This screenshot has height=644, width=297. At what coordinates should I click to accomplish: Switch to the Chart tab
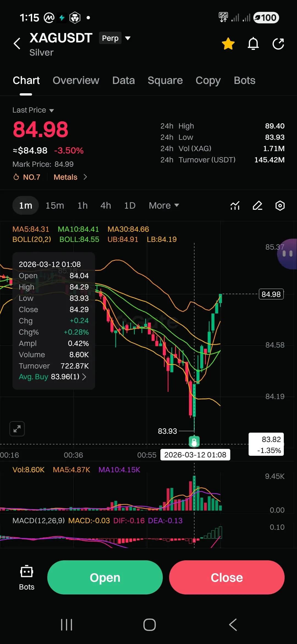26,80
